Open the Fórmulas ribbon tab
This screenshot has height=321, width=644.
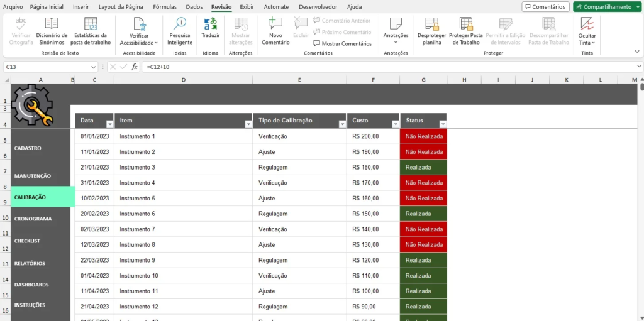[x=165, y=7]
